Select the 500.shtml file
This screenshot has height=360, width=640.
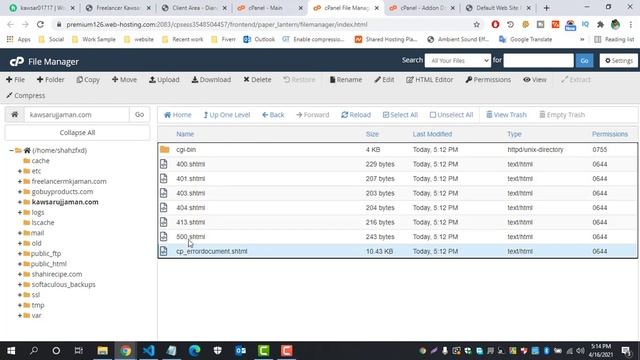[191, 237]
